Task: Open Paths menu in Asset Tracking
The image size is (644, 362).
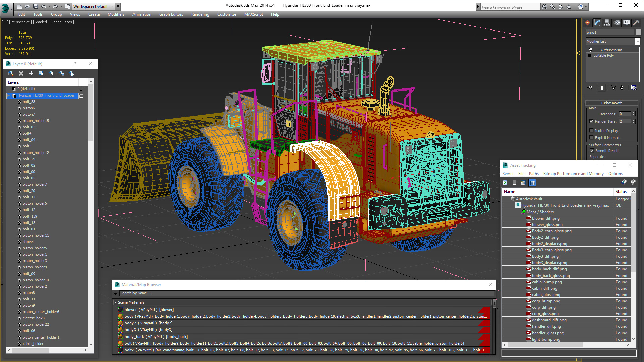Action: pos(534,174)
